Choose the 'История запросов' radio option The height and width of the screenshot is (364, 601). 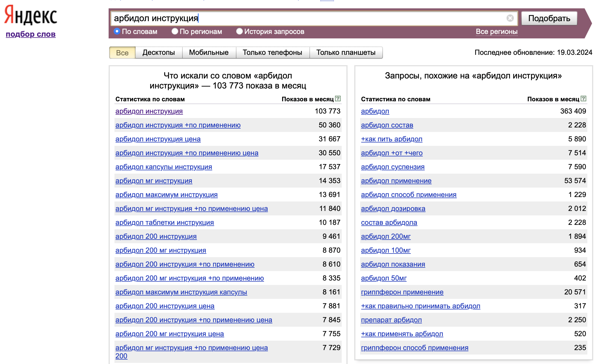(239, 31)
